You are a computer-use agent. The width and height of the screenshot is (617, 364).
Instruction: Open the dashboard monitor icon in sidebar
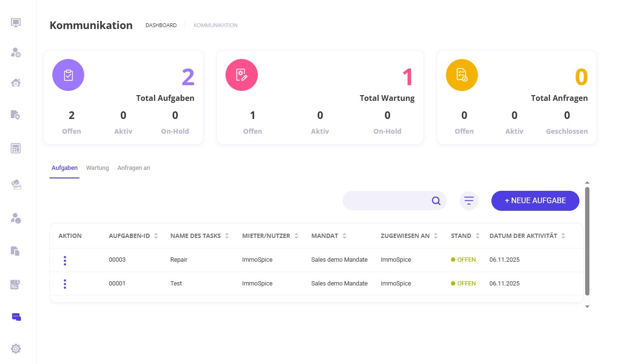click(16, 23)
